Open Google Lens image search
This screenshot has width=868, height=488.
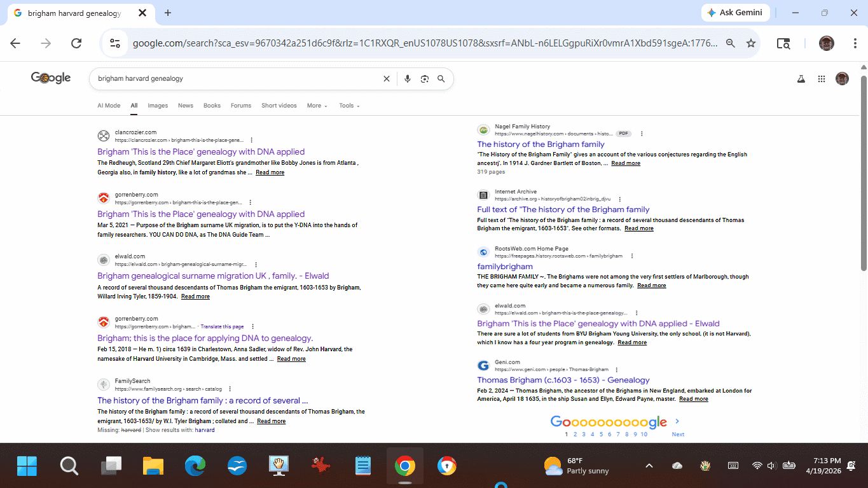(425, 79)
